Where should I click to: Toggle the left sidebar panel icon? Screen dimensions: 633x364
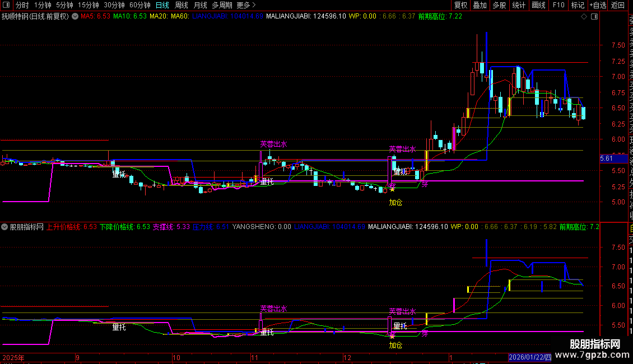click(7, 5)
